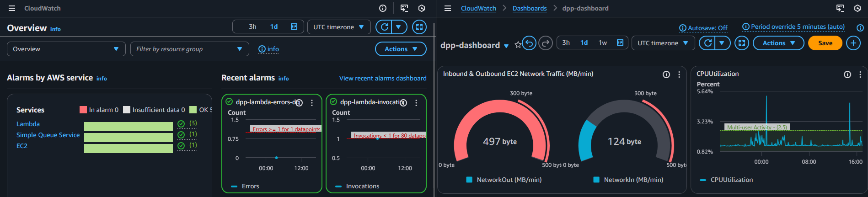Open the Overview selector dropdown

tap(66, 49)
